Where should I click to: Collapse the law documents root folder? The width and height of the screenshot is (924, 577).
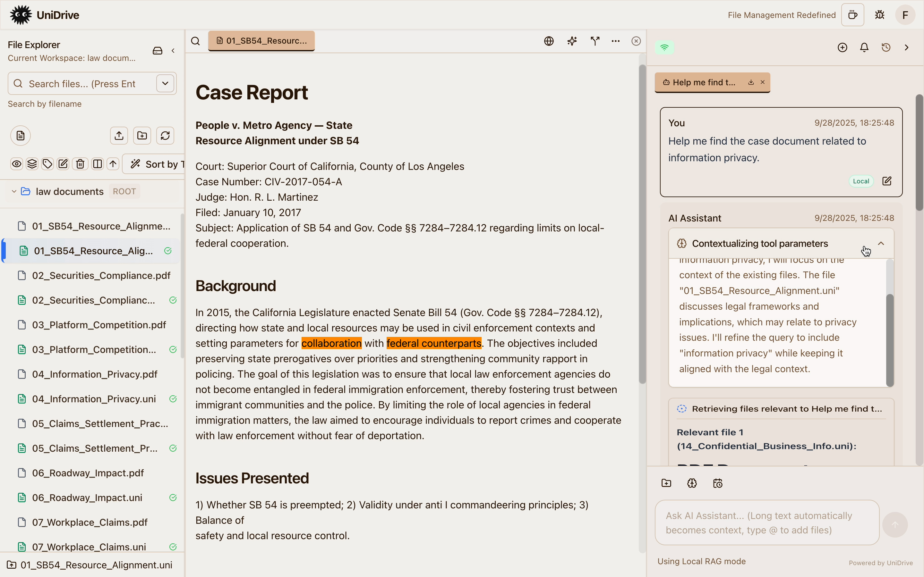14,191
